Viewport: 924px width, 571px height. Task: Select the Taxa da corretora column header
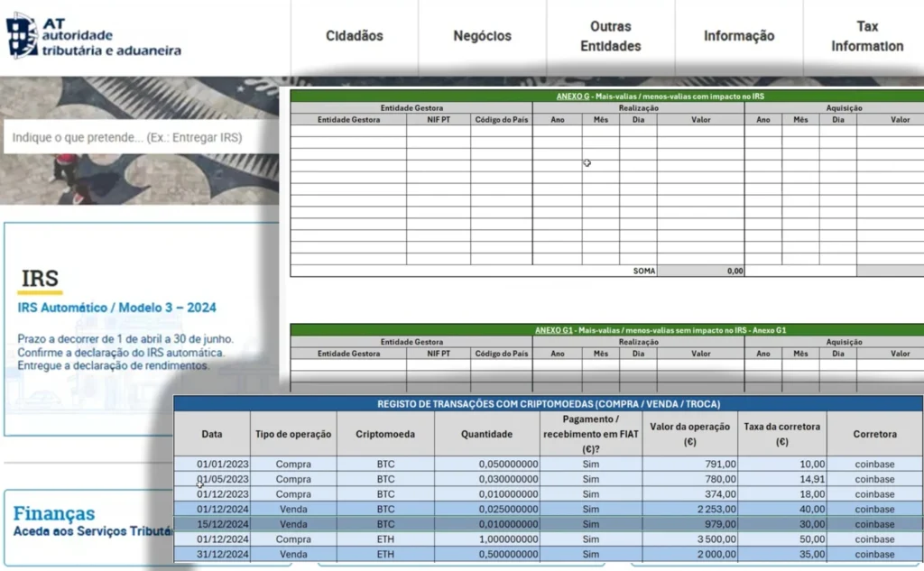tap(781, 434)
